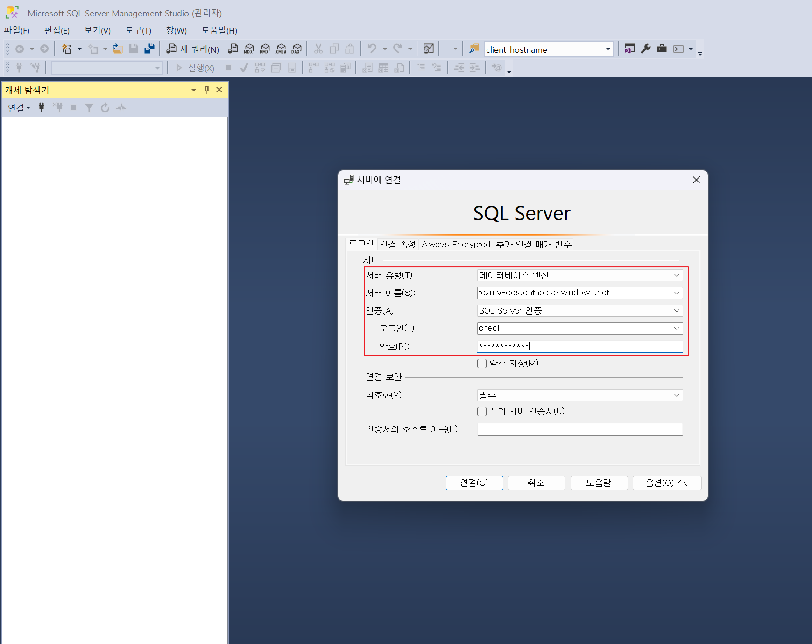The image size is (812, 644).
Task: Click the Navigate Forward arrow icon
Action: [44, 49]
